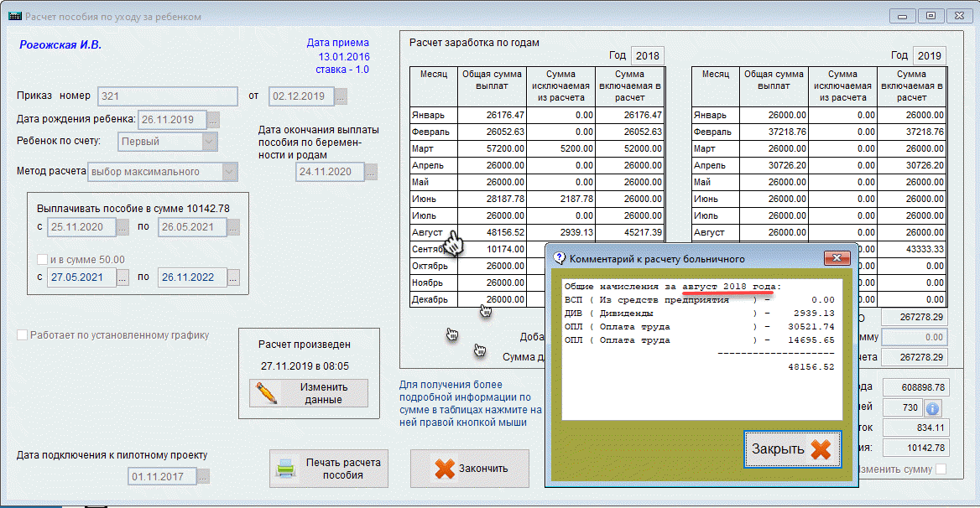Click January 2018 total payments 26176.47
Image resolution: width=980 pixels, height=508 pixels.
pyautogui.click(x=492, y=115)
